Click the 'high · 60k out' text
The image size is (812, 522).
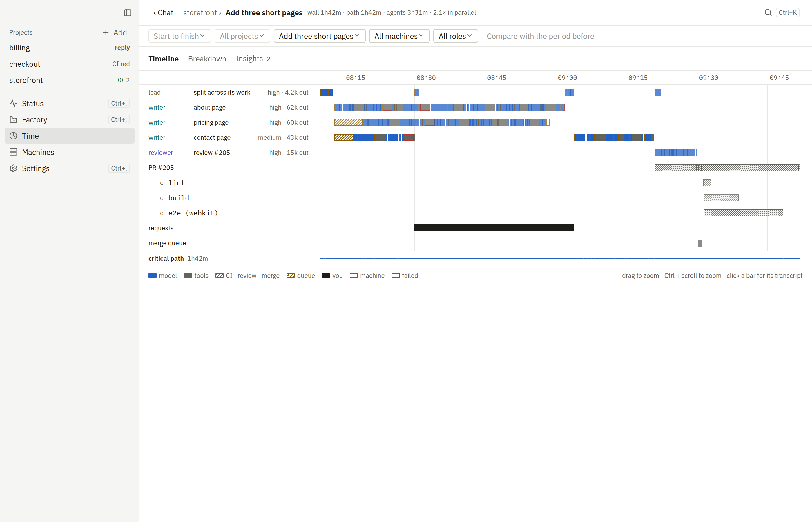point(289,122)
